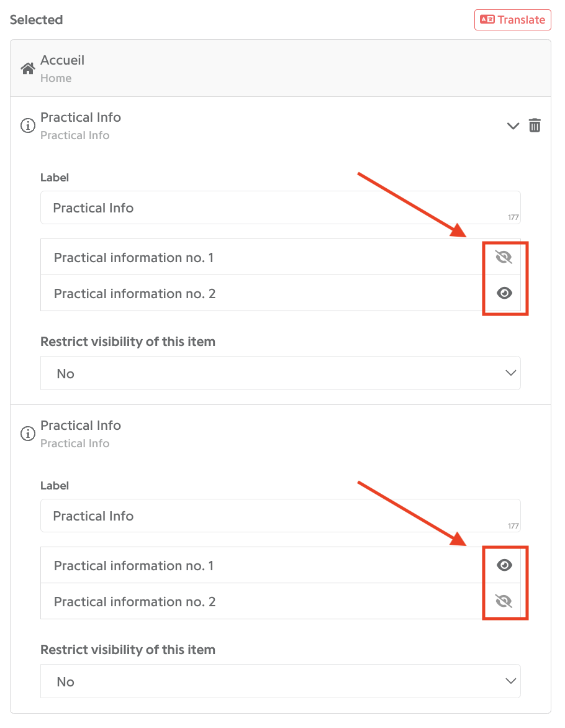
Task: Click the first Practical Info circle-i icon
Action: tap(28, 125)
